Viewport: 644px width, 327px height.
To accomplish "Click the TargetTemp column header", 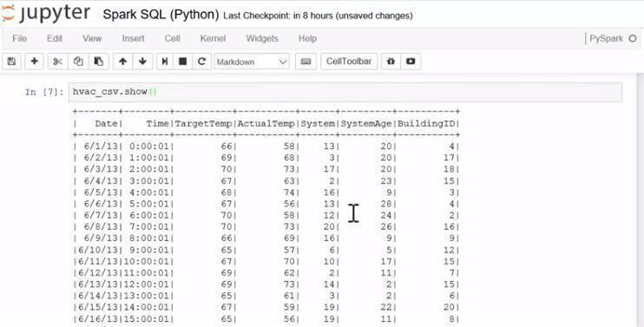I will (x=204, y=123).
